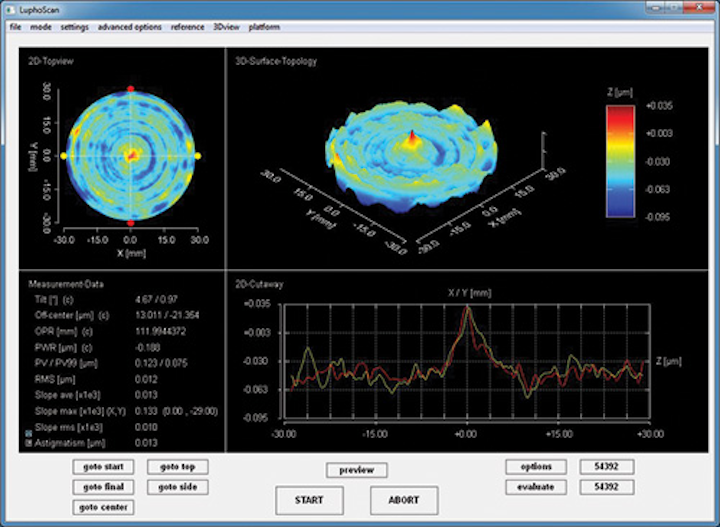Click the lower 54392 field beside evaluate
This screenshot has width=720, height=527.
(x=607, y=487)
